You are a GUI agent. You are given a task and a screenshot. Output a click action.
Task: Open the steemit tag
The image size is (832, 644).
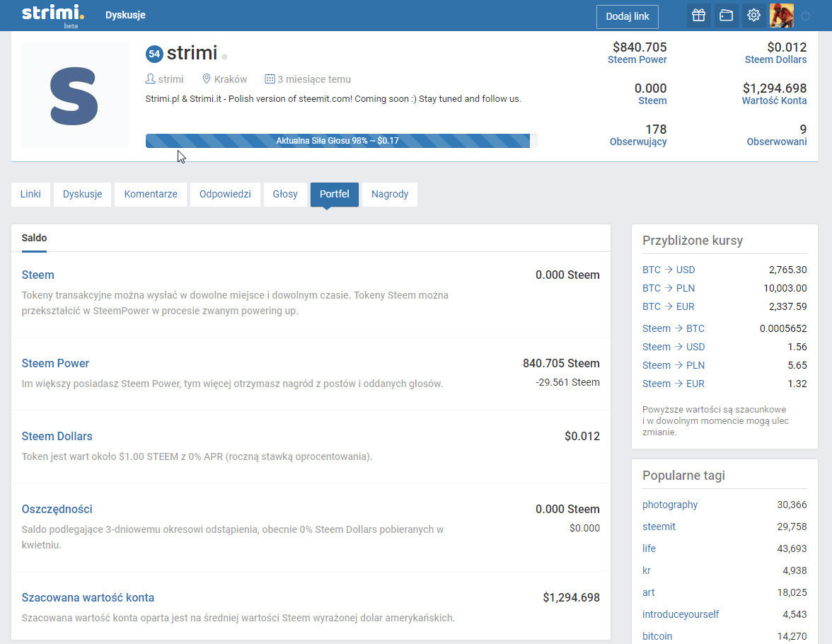(x=659, y=526)
